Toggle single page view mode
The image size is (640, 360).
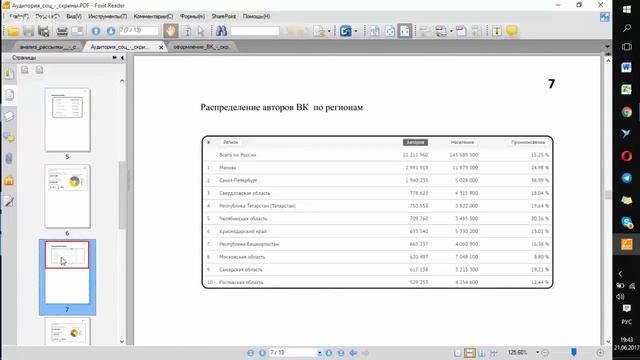[458, 353]
